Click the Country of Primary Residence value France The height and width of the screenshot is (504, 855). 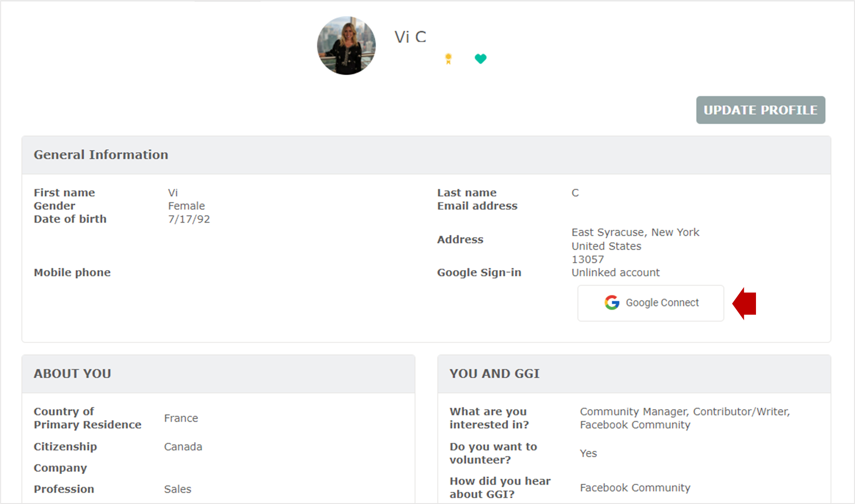tap(181, 418)
